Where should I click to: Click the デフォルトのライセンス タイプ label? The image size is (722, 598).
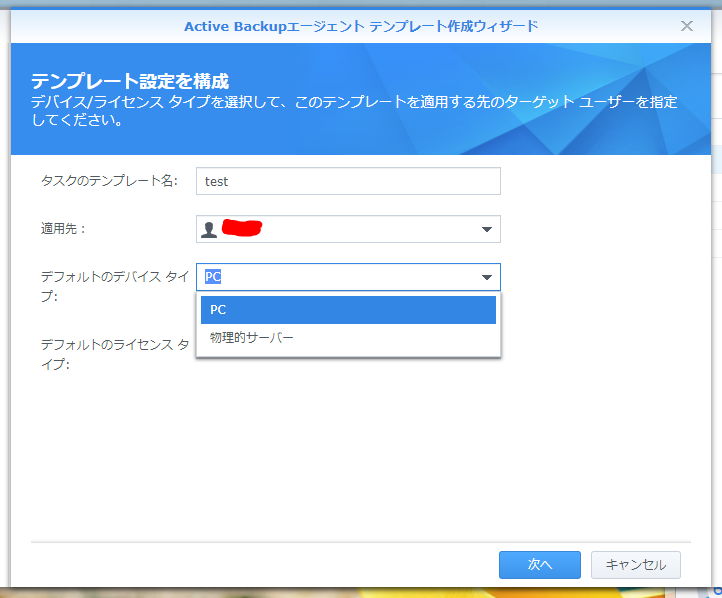click(x=115, y=354)
